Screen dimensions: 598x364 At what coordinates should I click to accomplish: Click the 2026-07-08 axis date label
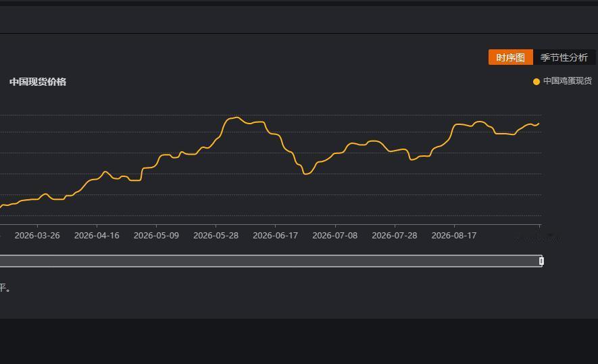click(335, 236)
